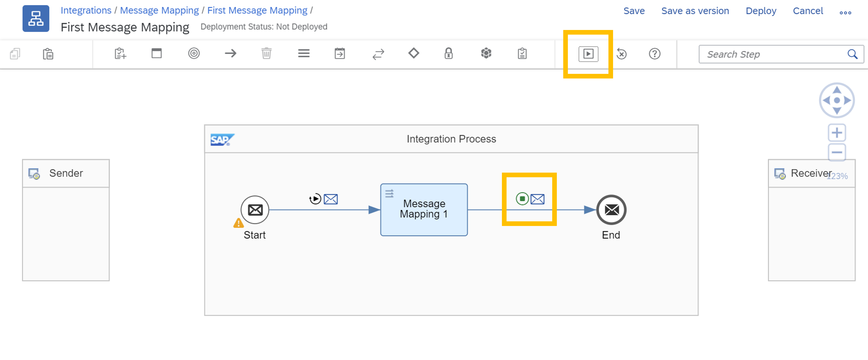Paste from the clipboard
The image size is (868, 360).
[x=48, y=54]
